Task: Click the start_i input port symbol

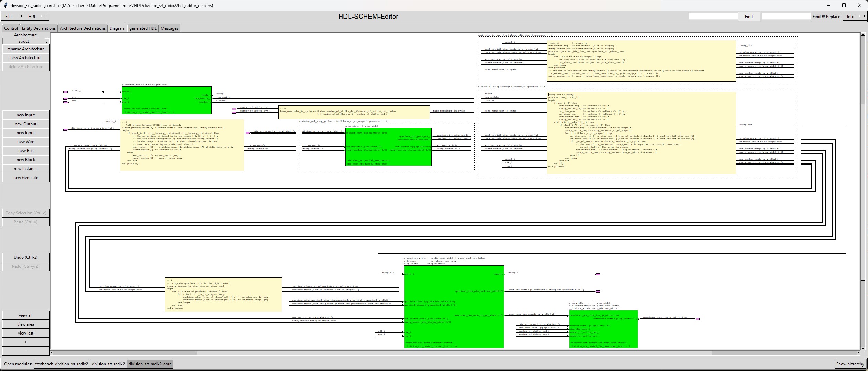Action: coord(65,92)
